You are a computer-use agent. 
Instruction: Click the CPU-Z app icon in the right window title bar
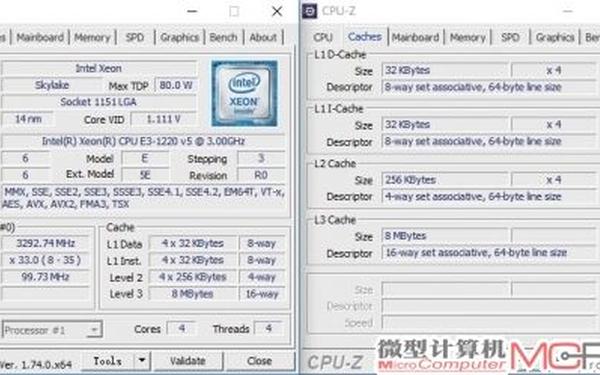[310, 11]
